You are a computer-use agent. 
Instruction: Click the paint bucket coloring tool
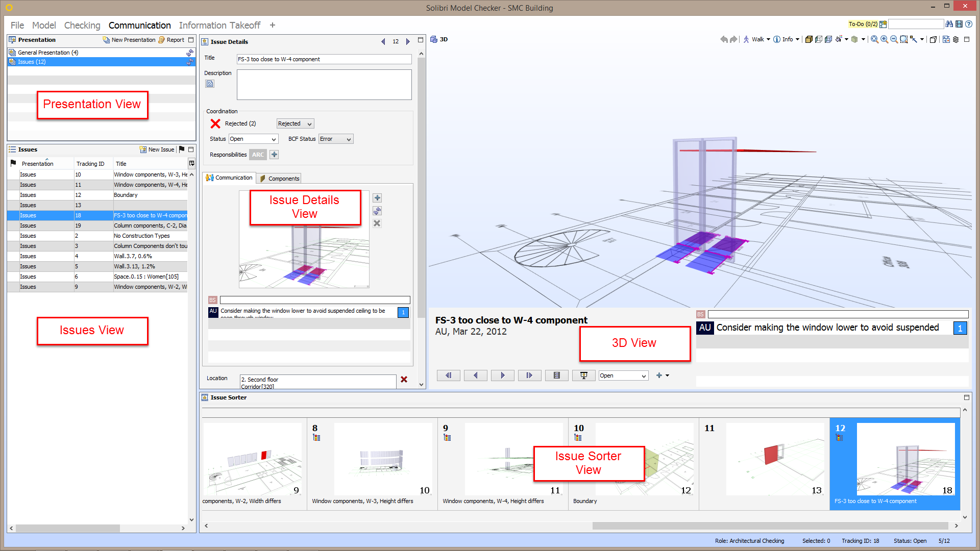click(839, 39)
